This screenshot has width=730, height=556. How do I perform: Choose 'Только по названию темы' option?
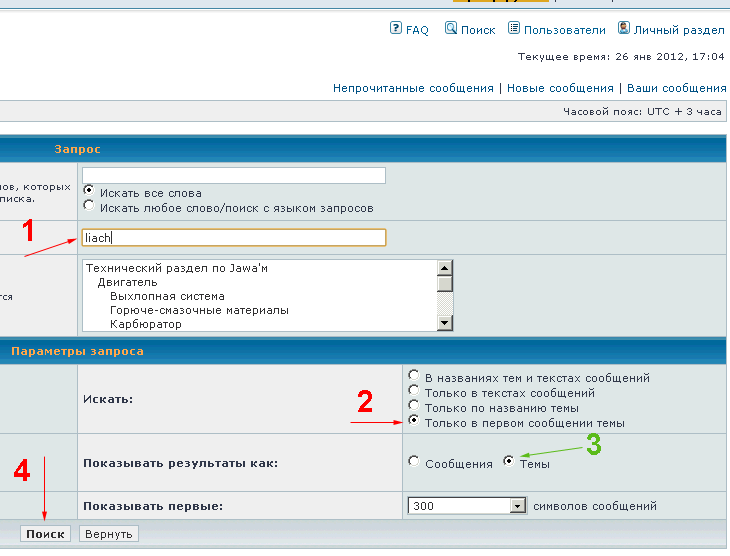point(413,408)
